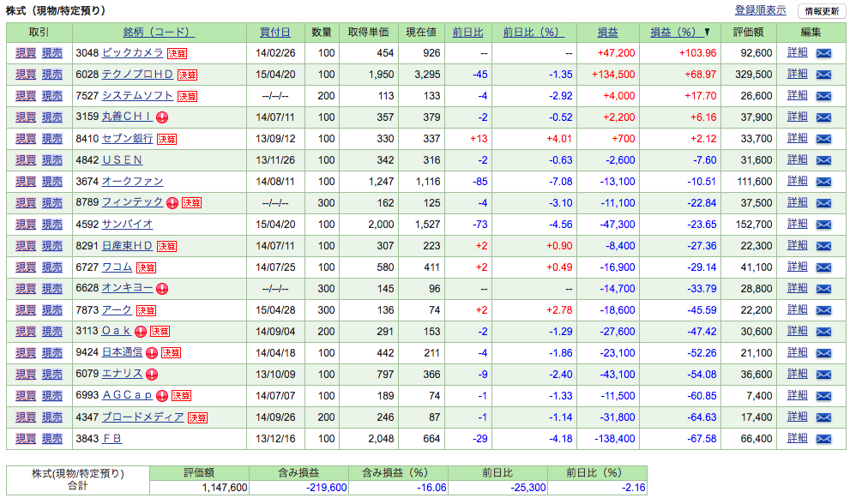856x504 pixels.
Task: Click the mail icon in システムソフト row
Action: (x=823, y=96)
